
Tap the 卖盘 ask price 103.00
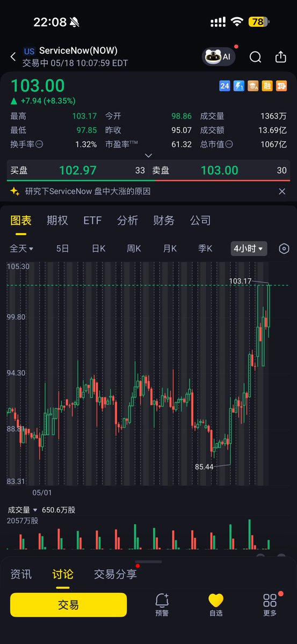[219, 171]
